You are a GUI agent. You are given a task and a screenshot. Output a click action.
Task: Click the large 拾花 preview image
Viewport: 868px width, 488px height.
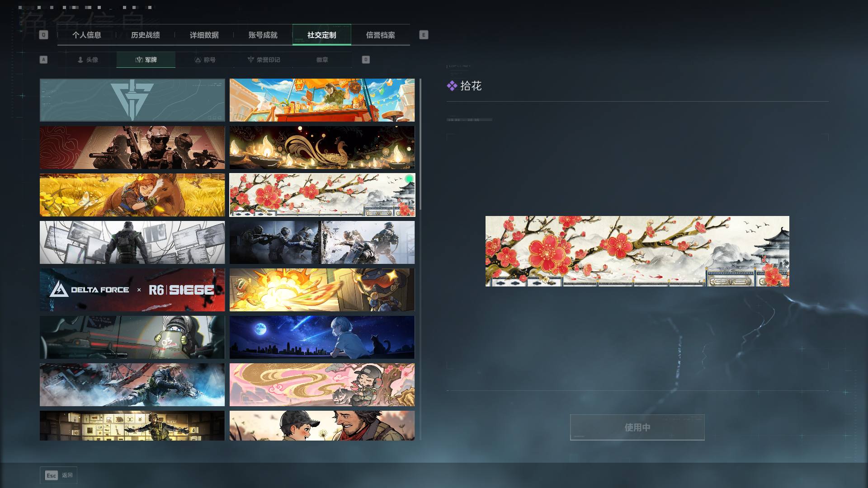637,251
